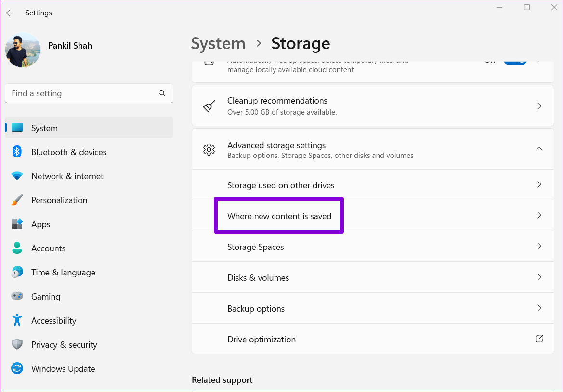Select the Accessibility icon
Image resolution: width=563 pixels, height=392 pixels.
[17, 320]
